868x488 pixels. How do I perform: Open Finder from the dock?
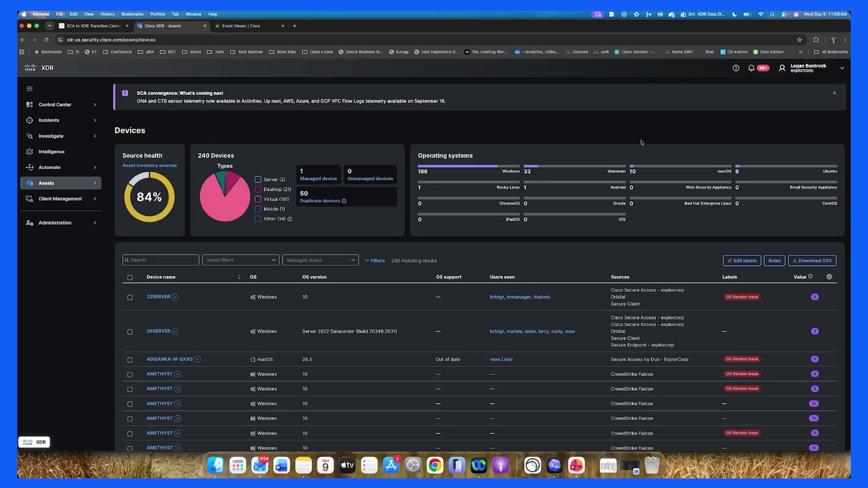(216, 465)
